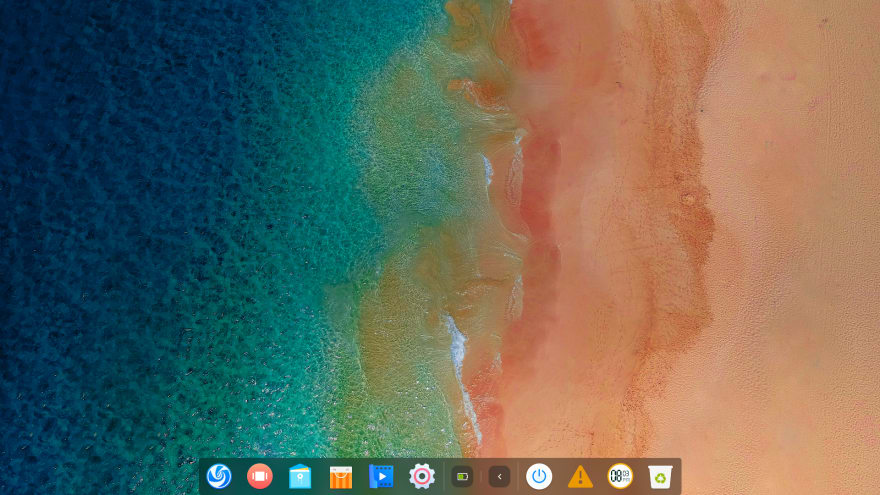Open the Deepin launcher
This screenshot has height=495, width=880.
tap(219, 476)
